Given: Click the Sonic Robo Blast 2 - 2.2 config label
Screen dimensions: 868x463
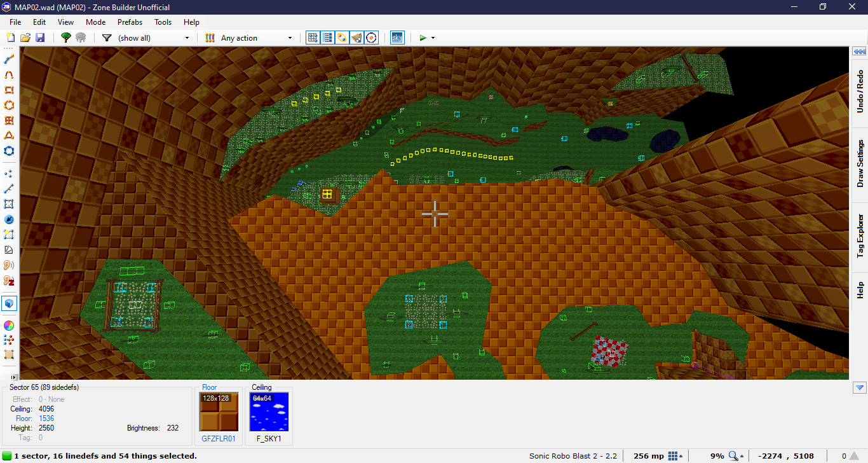Looking at the screenshot, I should [573, 455].
